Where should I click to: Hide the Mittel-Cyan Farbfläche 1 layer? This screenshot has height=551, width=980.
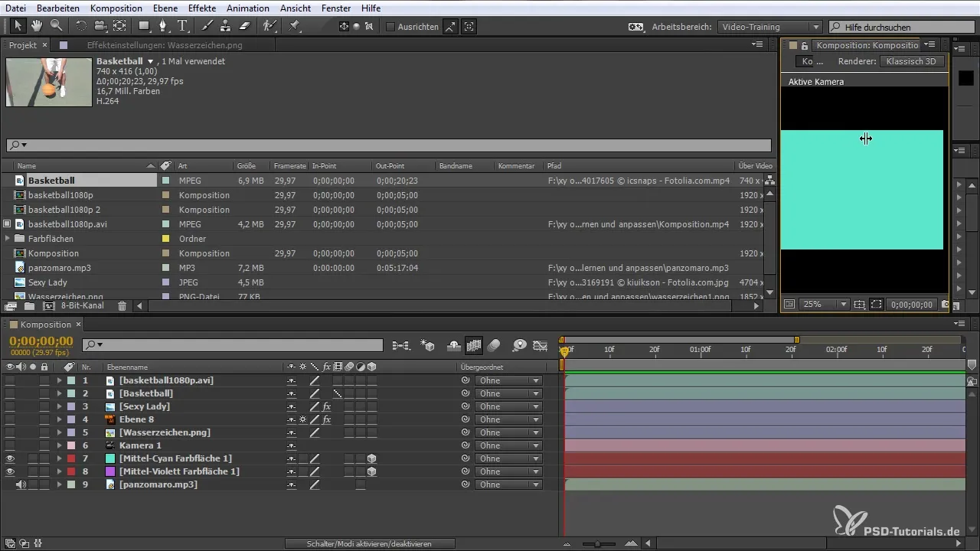[x=10, y=458]
